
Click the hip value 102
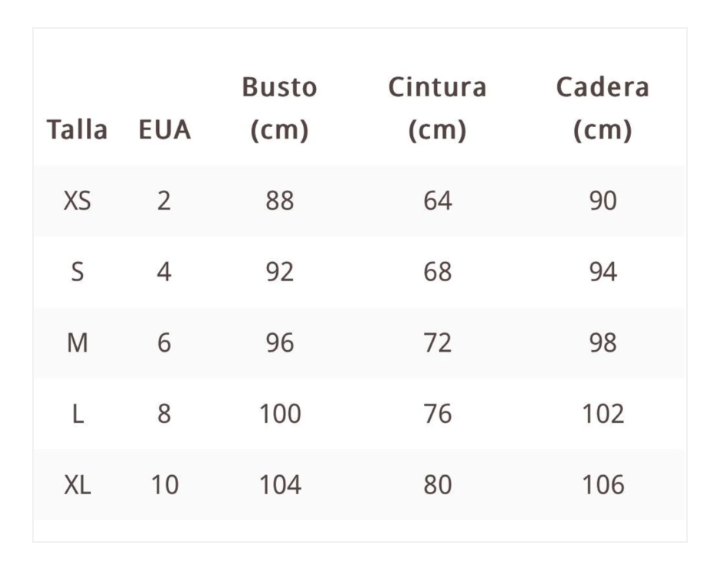tap(602, 414)
